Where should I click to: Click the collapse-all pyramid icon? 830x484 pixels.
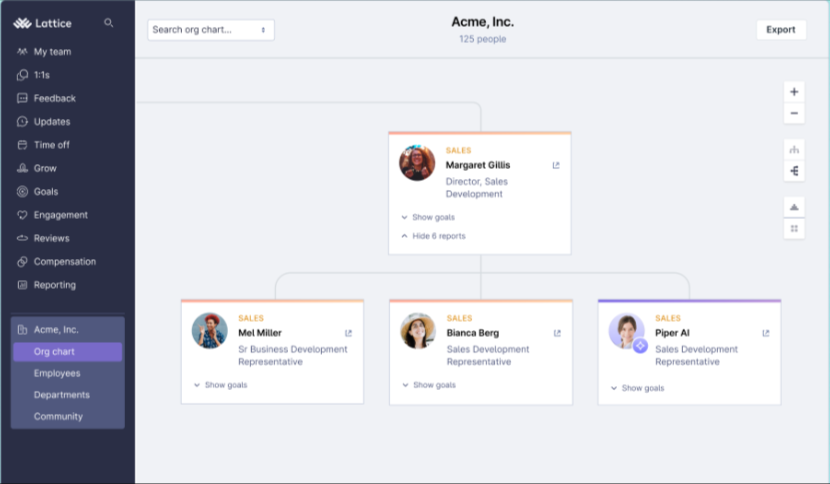(x=794, y=207)
